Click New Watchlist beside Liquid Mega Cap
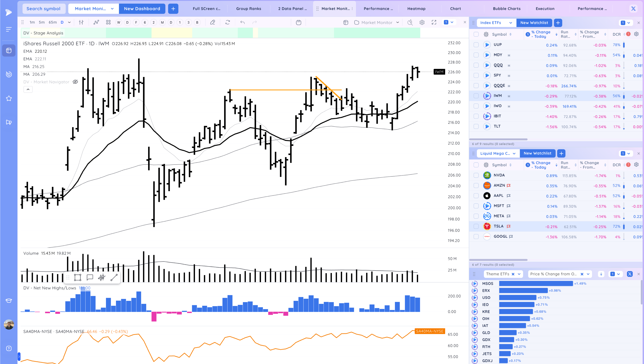Image resolution: width=644 pixels, height=364 pixels. [537, 153]
